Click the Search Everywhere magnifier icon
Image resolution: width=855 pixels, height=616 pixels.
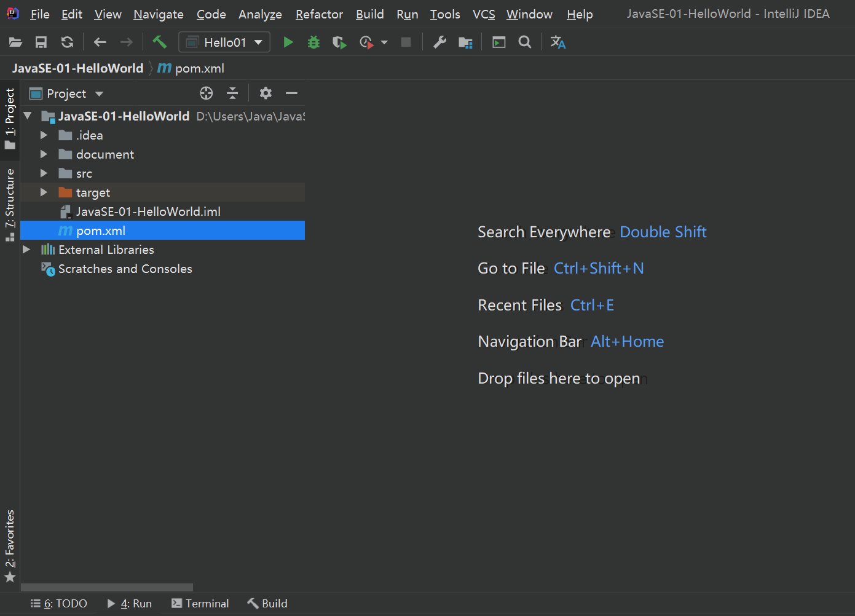525,42
